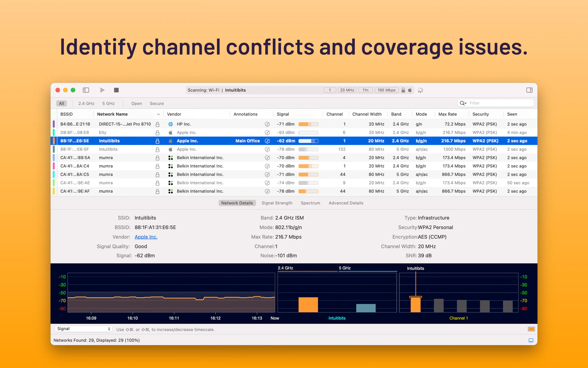Click the Network Name sort chevron

tap(158, 114)
